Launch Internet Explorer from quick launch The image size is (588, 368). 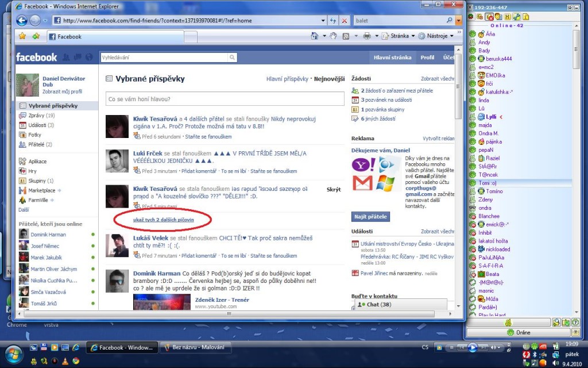click(x=76, y=347)
